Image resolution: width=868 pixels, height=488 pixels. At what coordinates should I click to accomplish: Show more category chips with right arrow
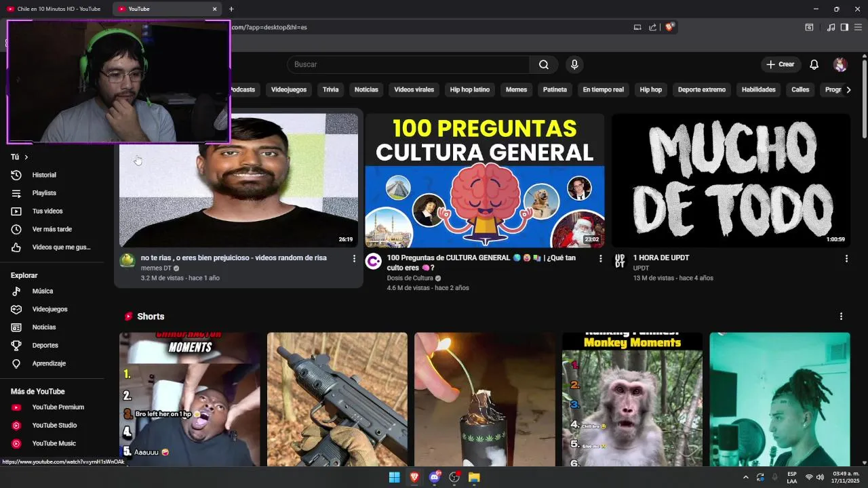pyautogui.click(x=848, y=89)
